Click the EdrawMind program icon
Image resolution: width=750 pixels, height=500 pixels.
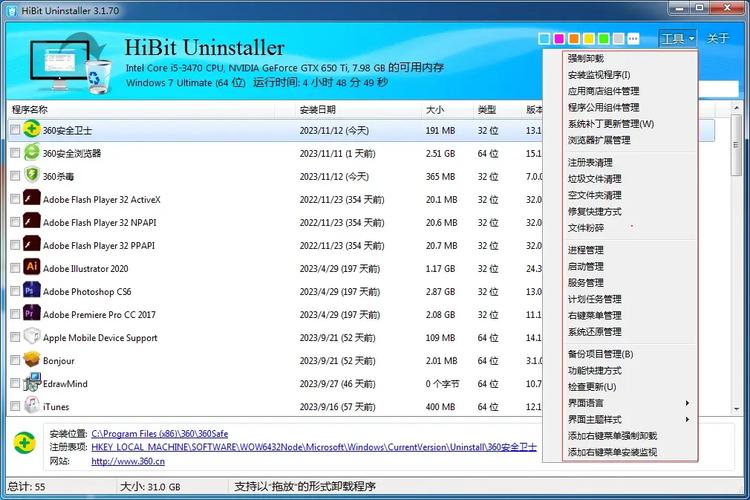click(x=32, y=382)
